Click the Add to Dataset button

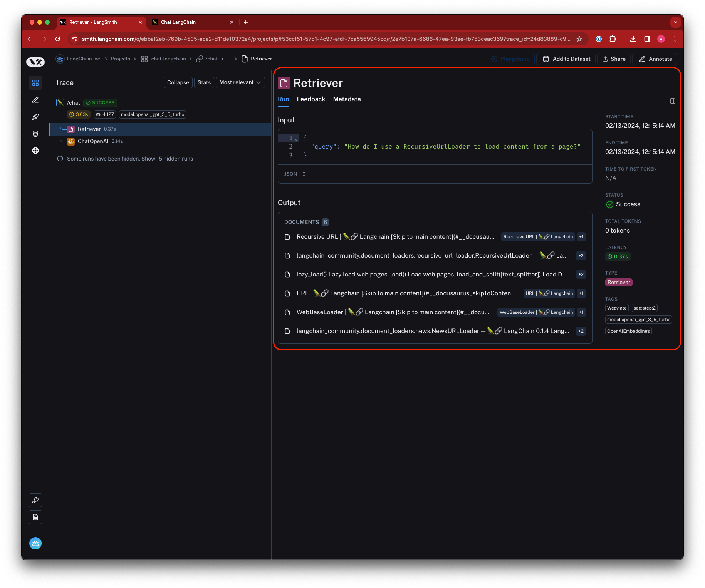(567, 59)
